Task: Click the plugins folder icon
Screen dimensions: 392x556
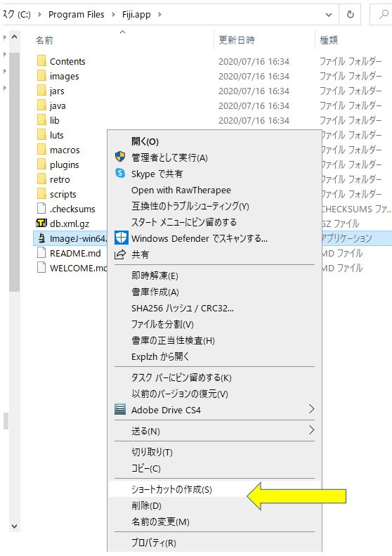Action: coord(41,164)
